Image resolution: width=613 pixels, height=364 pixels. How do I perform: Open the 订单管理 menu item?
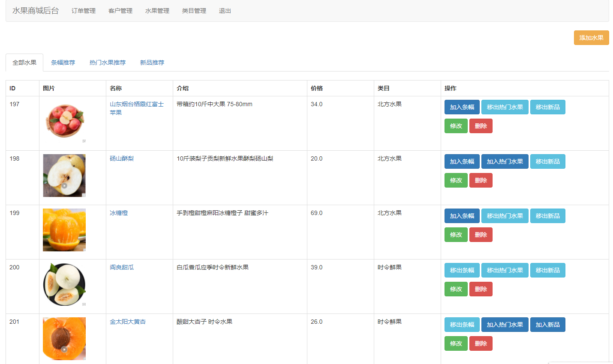84,11
